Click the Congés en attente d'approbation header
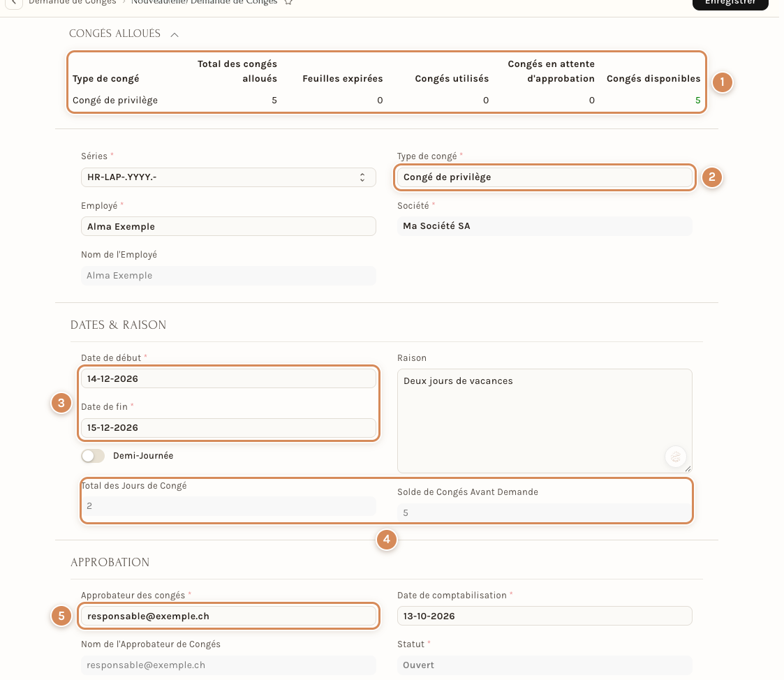Image resolution: width=784 pixels, height=680 pixels. point(551,71)
